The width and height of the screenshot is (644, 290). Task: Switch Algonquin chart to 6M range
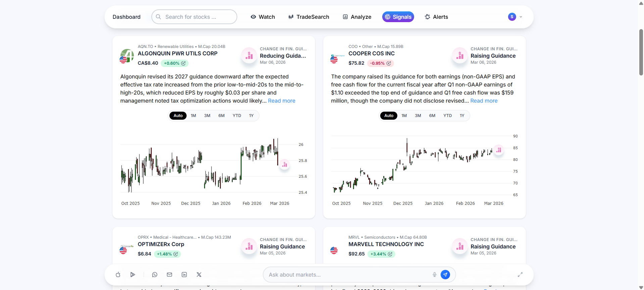tap(221, 116)
